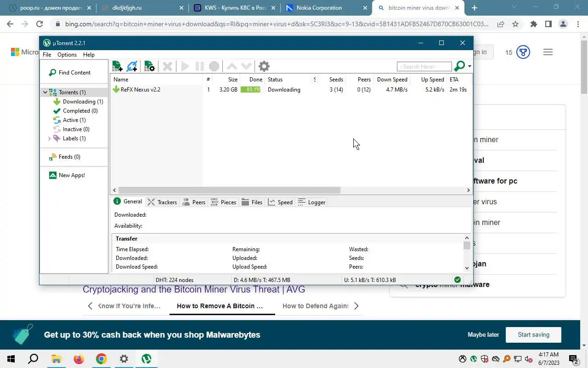The width and height of the screenshot is (588, 368).
Task: Collapse the Torrents (1) tree node
Action: (45, 92)
